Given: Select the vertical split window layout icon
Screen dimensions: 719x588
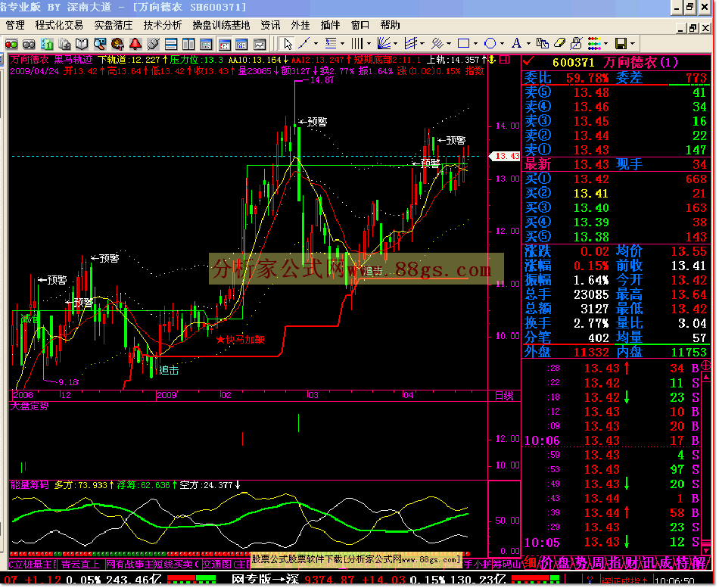Looking at the screenshot, I should coord(188,44).
